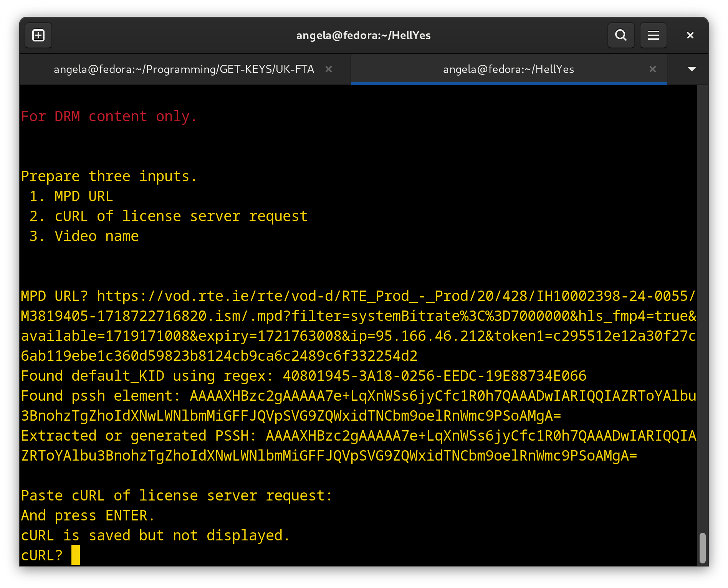Close the UK-FTA terminal tab
The height and width of the screenshot is (588, 728).
[x=329, y=69]
